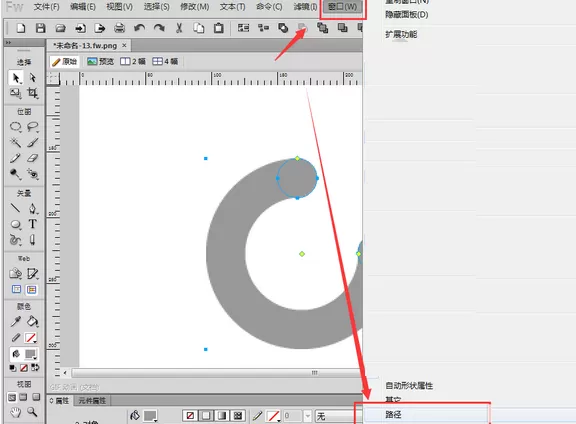Select the Hotspot tool
The width and height of the screenshot is (576, 424).
[x=15, y=274]
